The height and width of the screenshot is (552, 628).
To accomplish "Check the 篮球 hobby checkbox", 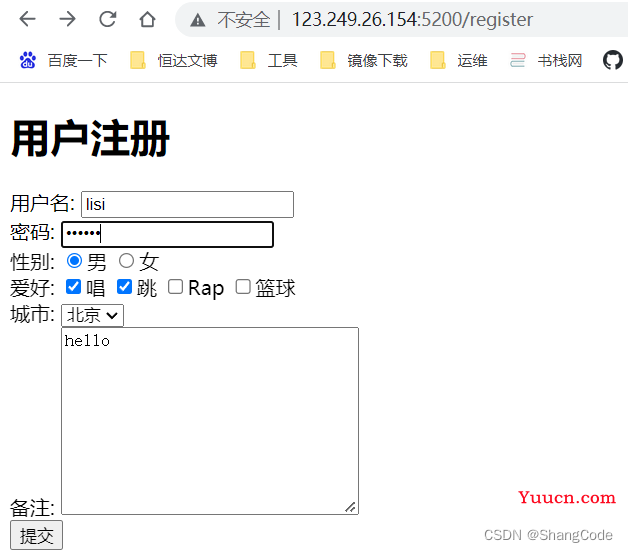I will [243, 287].
